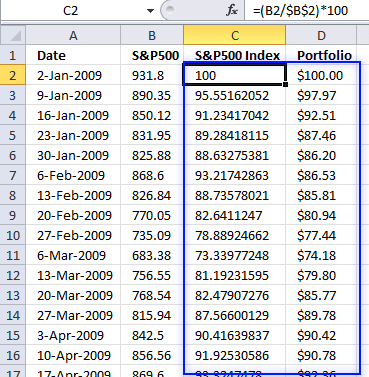Image resolution: width=369 pixels, height=377 pixels.
Task: Select row 2 header
Action: coord(13,75)
